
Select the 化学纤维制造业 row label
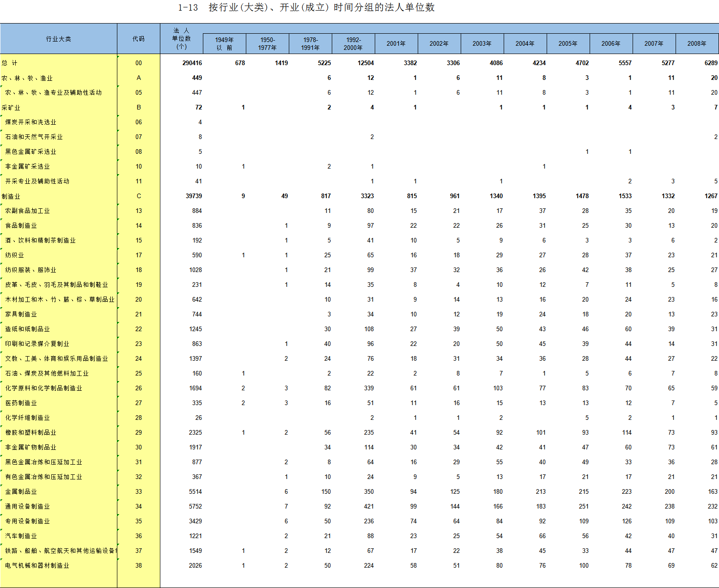coord(28,418)
